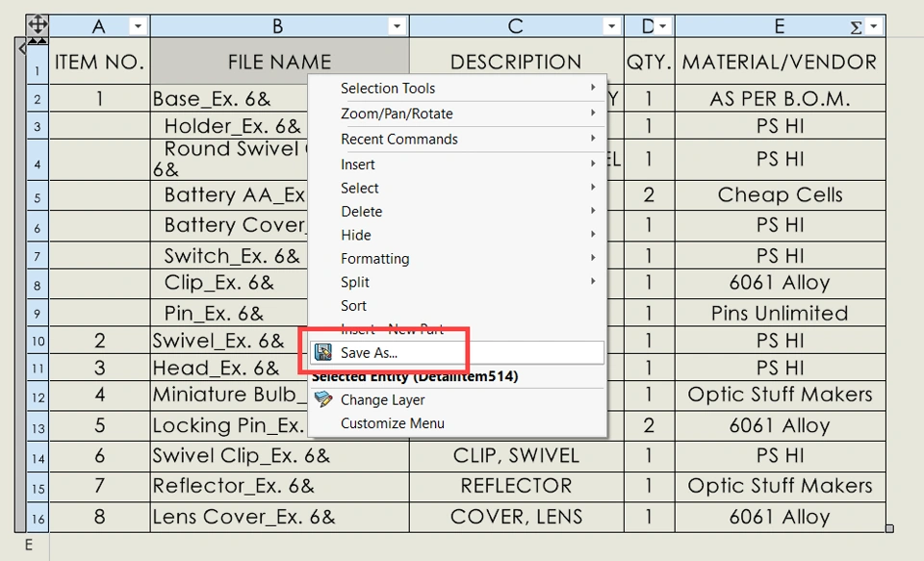Choose Change Layer menu entry

click(x=457, y=399)
